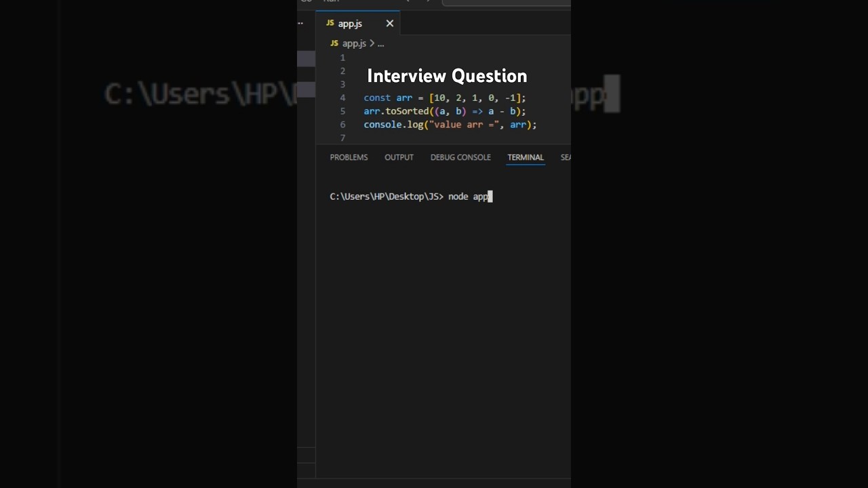Click app.js in the breadcrumb path
The width and height of the screenshot is (868, 488).
coord(354,43)
